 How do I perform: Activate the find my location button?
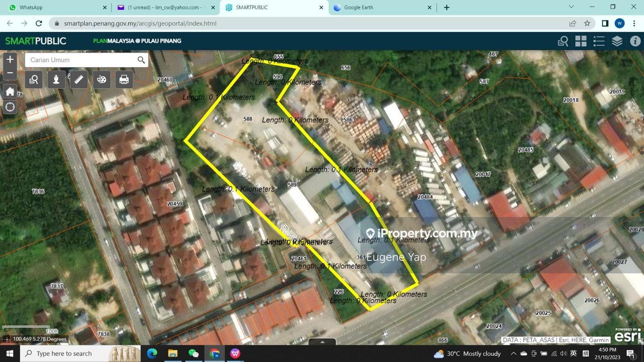[x=10, y=107]
